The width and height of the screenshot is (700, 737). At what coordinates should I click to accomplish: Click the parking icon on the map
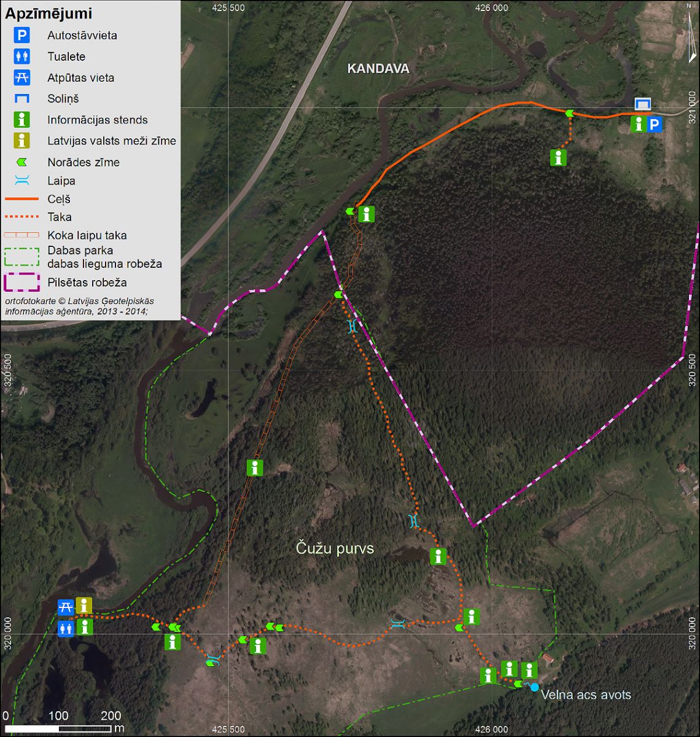pos(655,125)
